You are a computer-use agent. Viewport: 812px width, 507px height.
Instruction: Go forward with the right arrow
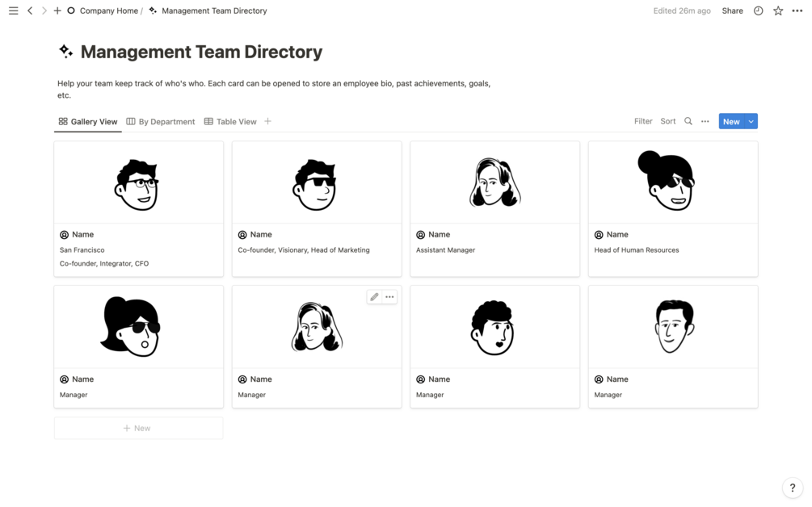coord(44,10)
